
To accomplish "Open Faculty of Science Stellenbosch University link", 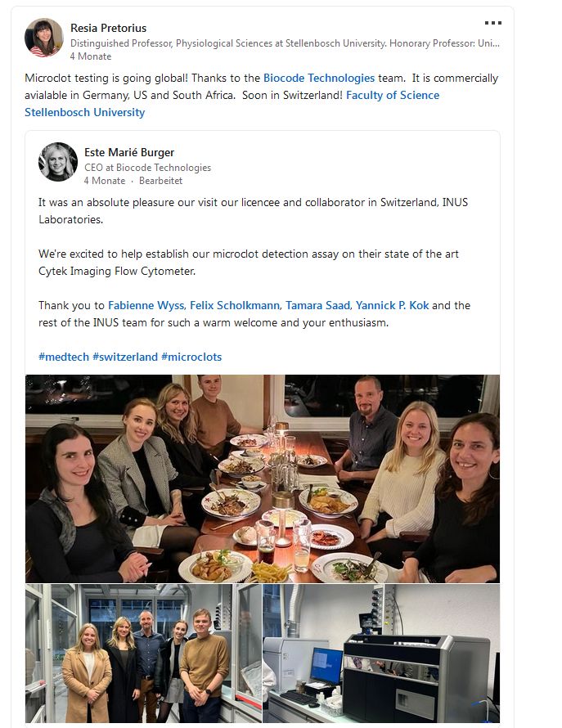I will coord(232,104).
